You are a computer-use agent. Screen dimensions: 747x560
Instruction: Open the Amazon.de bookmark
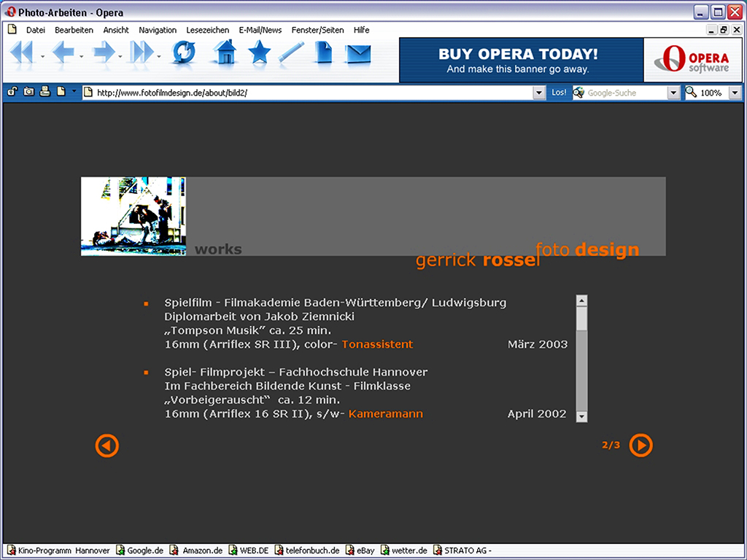(x=196, y=551)
